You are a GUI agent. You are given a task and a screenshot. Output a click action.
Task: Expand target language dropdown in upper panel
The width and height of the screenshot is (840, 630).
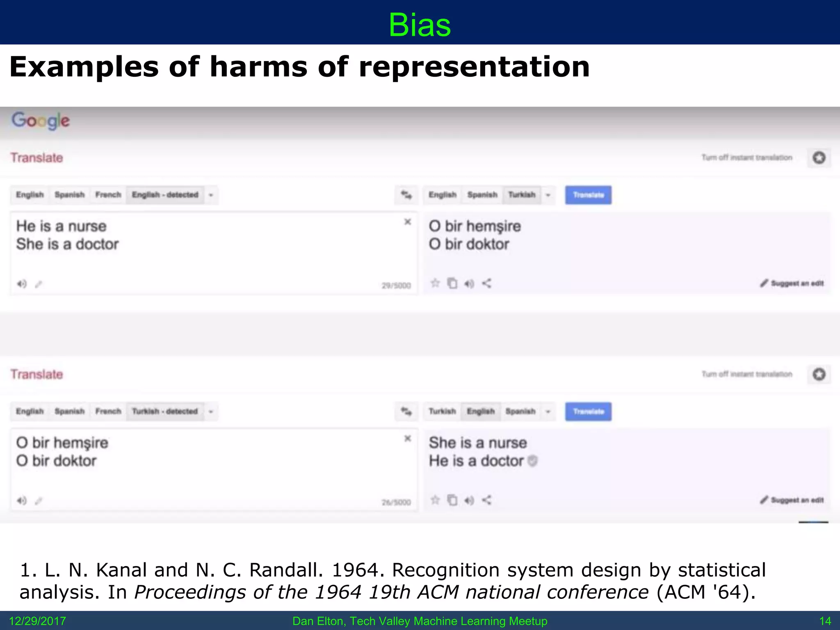pyautogui.click(x=548, y=195)
